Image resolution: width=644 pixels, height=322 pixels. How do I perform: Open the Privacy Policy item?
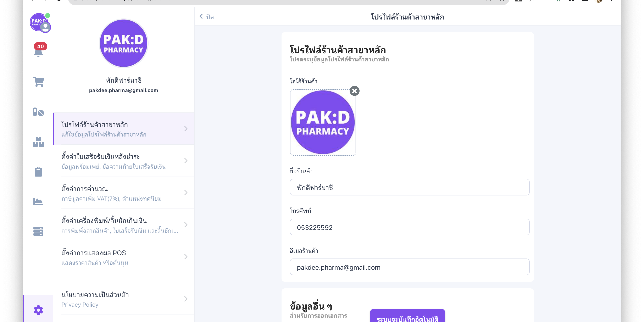click(123, 299)
